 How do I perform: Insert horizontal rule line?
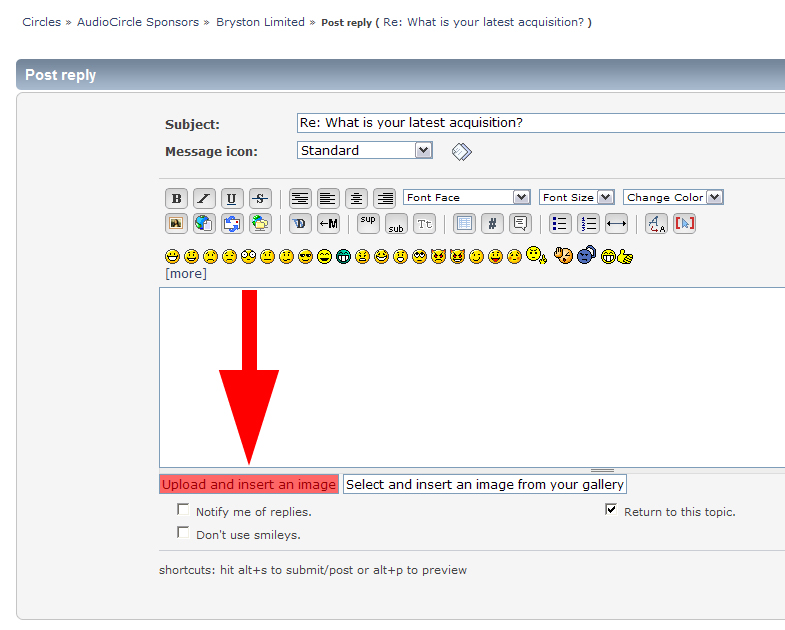click(616, 223)
